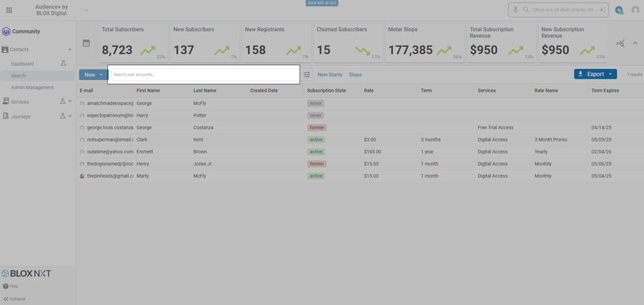Open the Dashboard sidebar item
Screen dimensions: 644x305
point(23,64)
